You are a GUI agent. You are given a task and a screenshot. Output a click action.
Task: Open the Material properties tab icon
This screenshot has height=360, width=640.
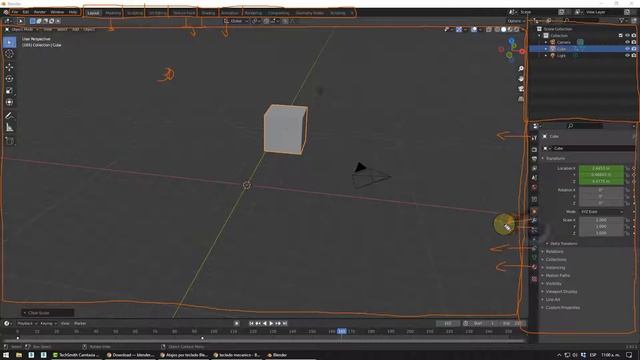[x=534, y=267]
